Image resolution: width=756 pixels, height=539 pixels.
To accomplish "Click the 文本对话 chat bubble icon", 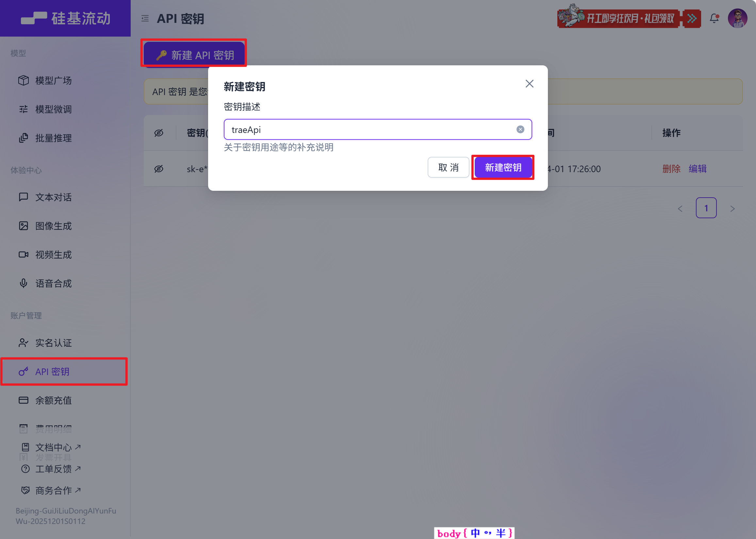I will click(x=23, y=197).
